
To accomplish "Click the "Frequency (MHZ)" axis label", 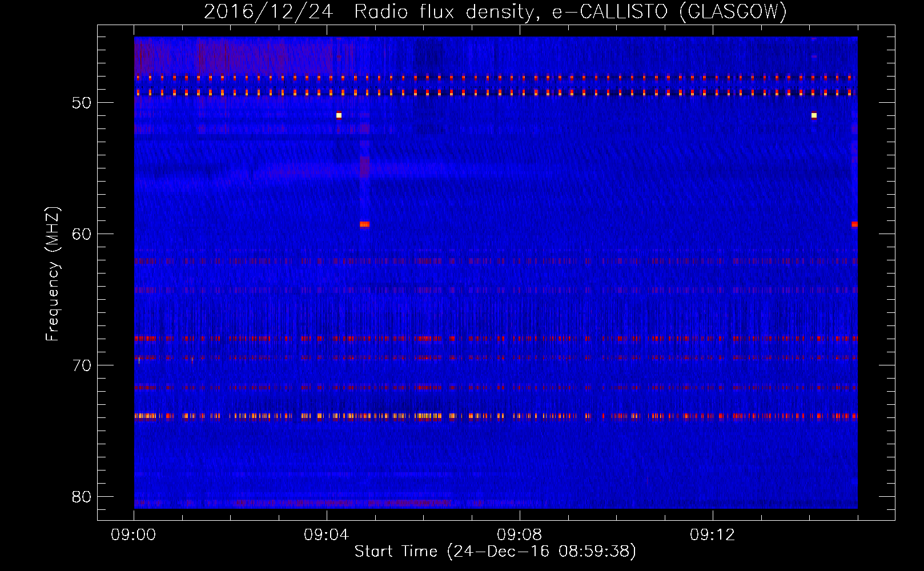I will pyautogui.click(x=53, y=274).
